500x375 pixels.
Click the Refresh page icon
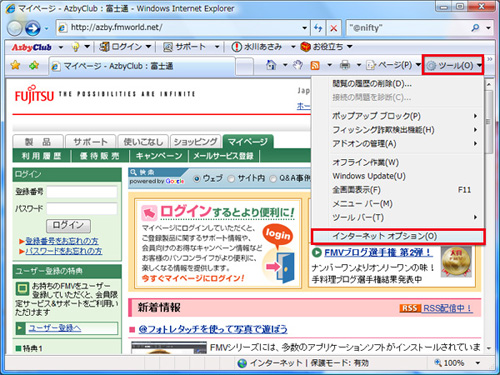click(318, 28)
